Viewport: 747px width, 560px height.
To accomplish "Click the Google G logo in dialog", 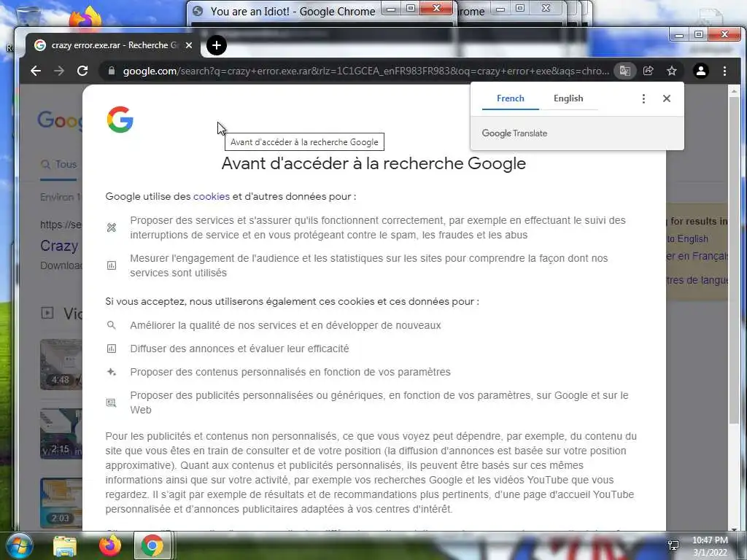I will click(120, 119).
